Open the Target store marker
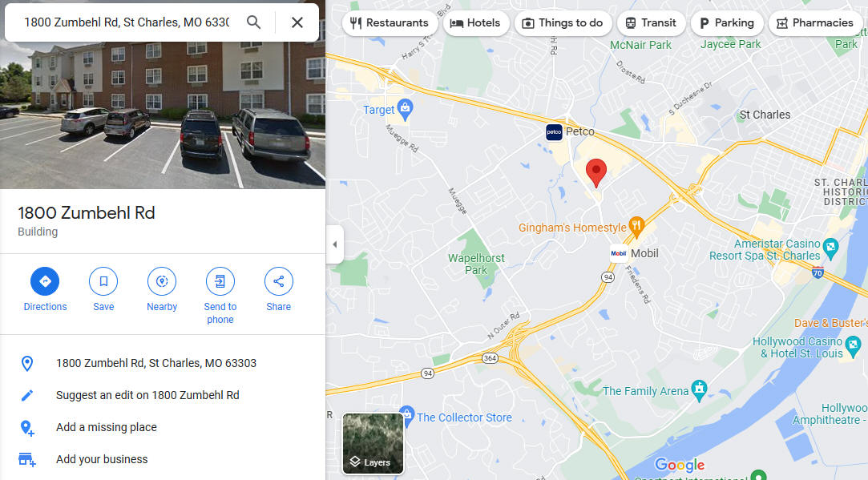Screen dimensions: 868x480 point(406,110)
